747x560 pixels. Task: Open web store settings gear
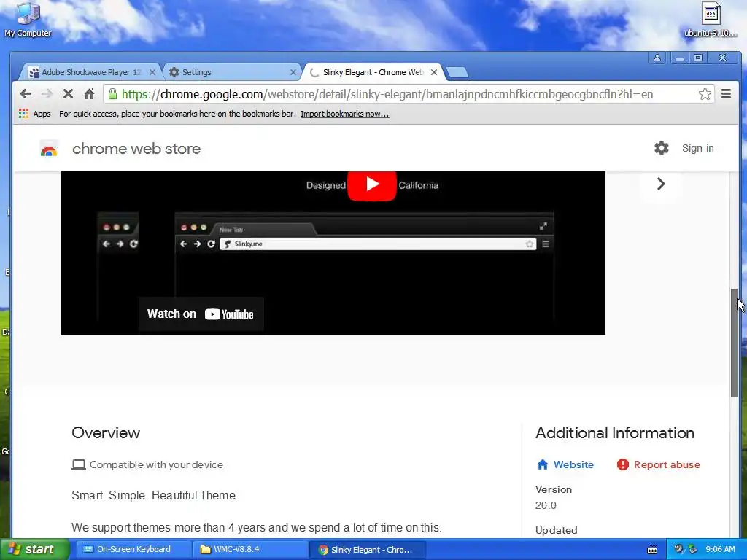tap(661, 148)
